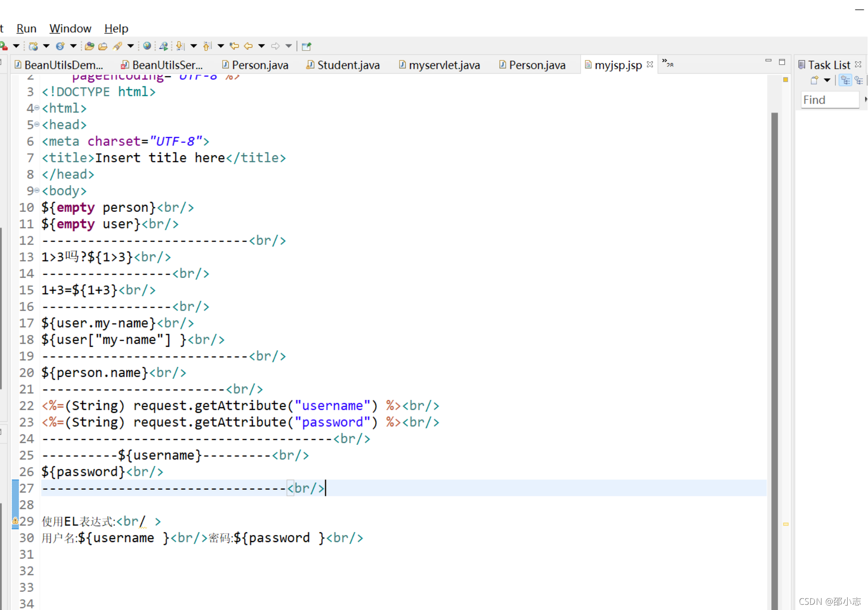The height and width of the screenshot is (610, 868).
Task: Open the Run menu
Action: click(26, 28)
